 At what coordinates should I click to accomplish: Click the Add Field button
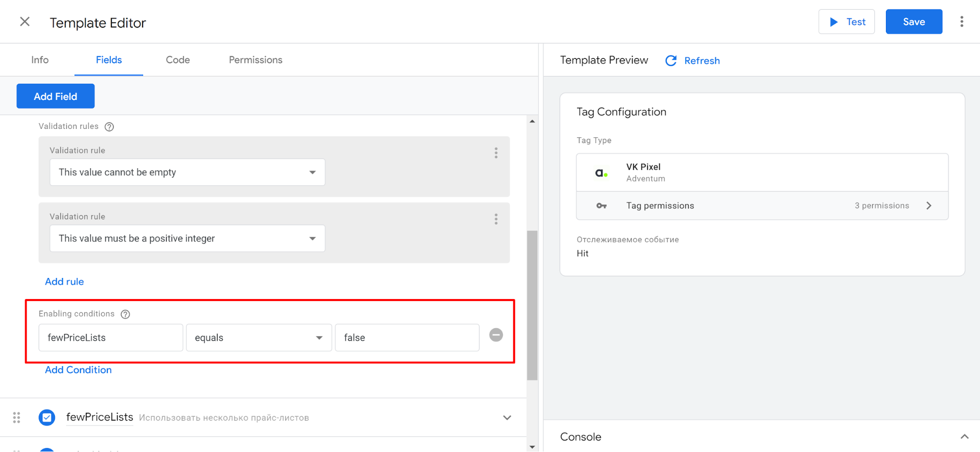tap(55, 96)
